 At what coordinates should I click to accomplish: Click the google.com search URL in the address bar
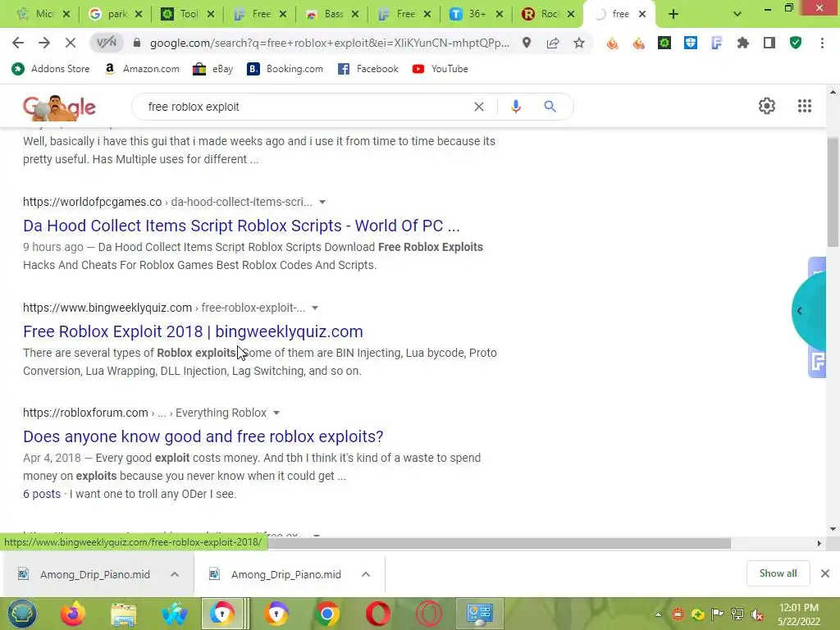[x=330, y=43]
